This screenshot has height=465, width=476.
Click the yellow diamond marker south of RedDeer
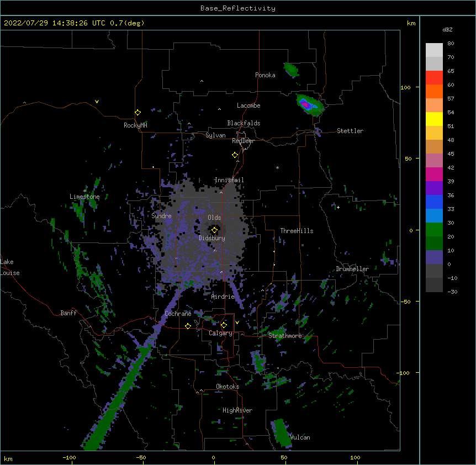tap(235, 155)
